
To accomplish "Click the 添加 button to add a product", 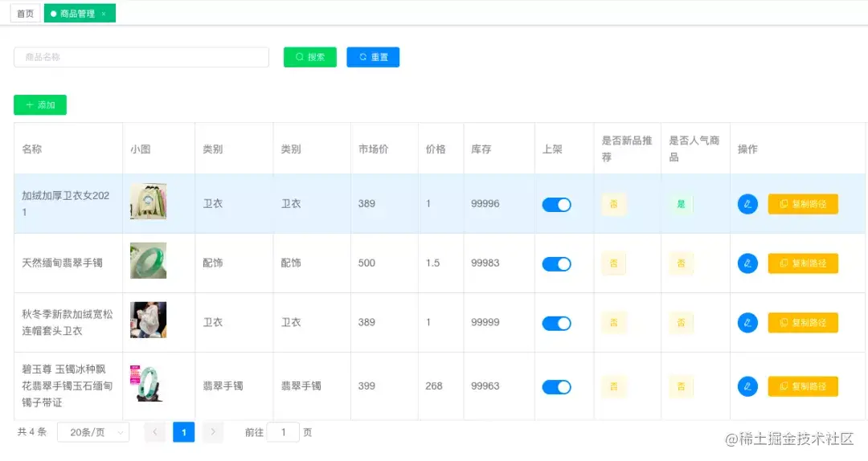I will click(40, 105).
